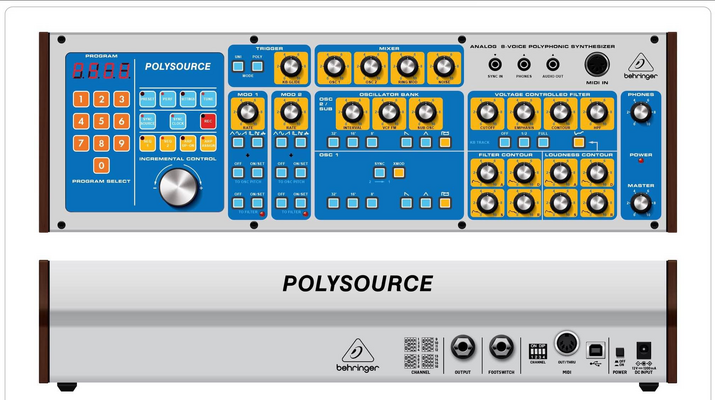Viewport: 715px width, 400px height.
Task: Select the SEQ 2 button
Action: (167, 143)
